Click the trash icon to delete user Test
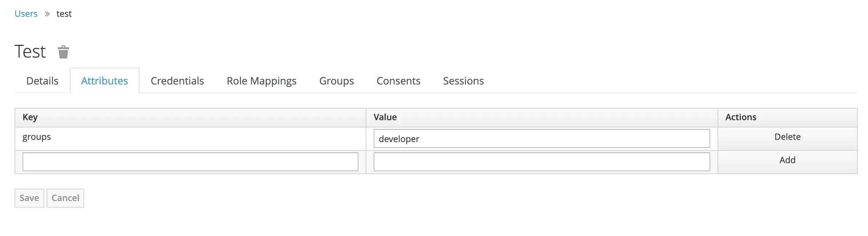The image size is (868, 236). [63, 52]
